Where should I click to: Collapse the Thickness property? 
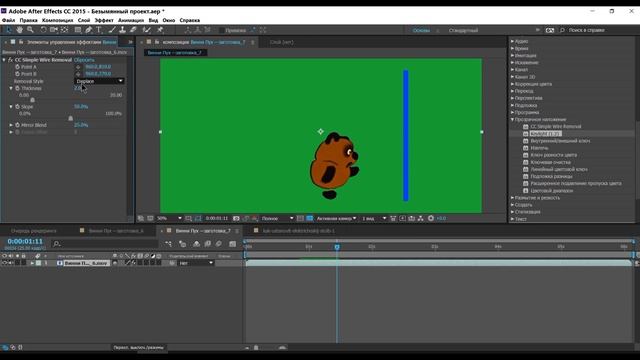(11, 88)
